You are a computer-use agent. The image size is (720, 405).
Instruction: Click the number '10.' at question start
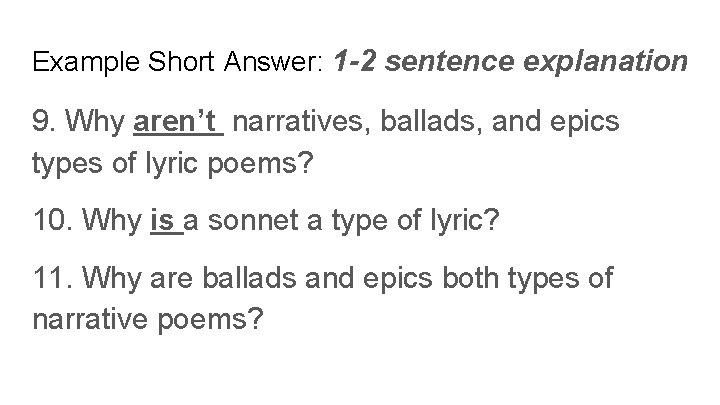(x=53, y=220)
